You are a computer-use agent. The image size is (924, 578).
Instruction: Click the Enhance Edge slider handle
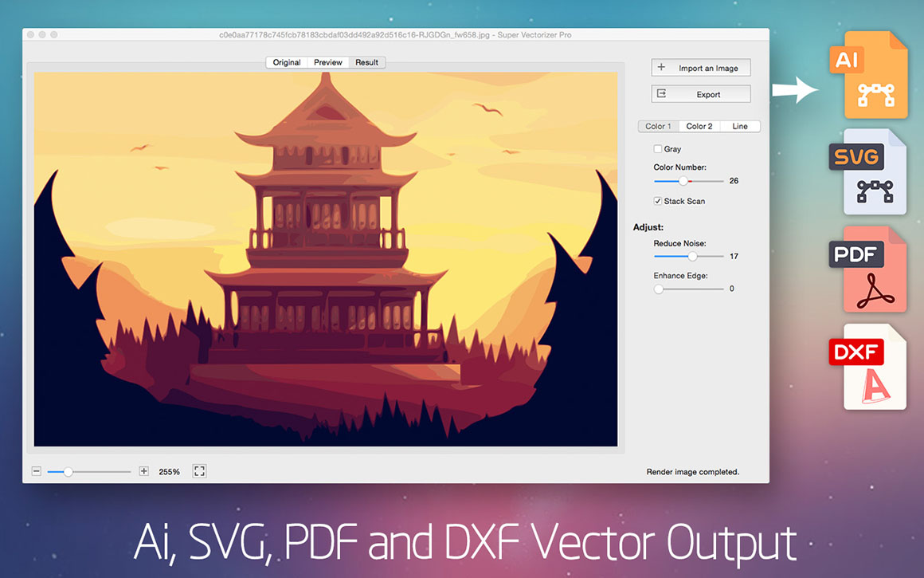pos(658,289)
